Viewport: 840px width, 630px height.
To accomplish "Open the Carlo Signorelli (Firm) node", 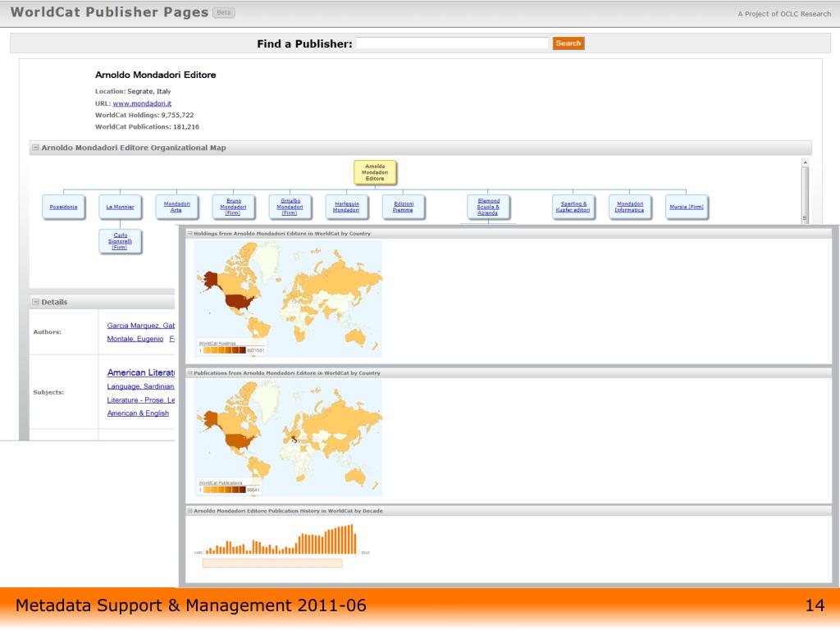I will pos(120,241).
